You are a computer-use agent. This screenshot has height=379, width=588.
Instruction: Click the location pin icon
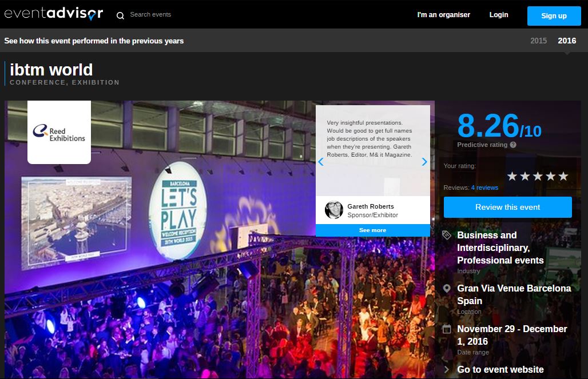pyautogui.click(x=447, y=288)
